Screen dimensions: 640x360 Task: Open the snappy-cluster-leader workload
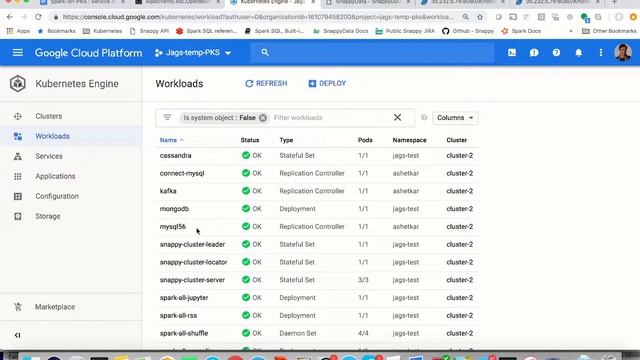192,244
